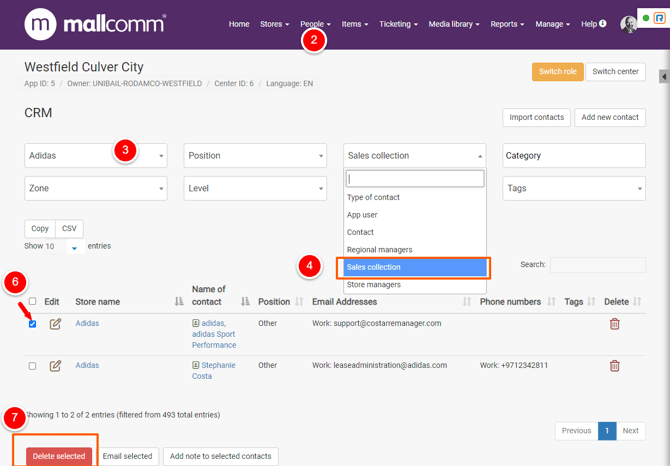Image resolution: width=670 pixels, height=466 pixels.
Task: Click the CSV export button
Action: coord(69,229)
